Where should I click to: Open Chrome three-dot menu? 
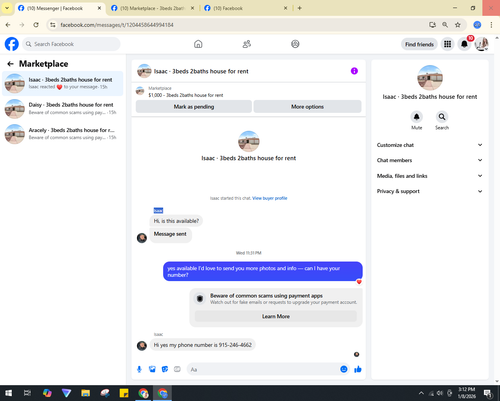pos(491,25)
